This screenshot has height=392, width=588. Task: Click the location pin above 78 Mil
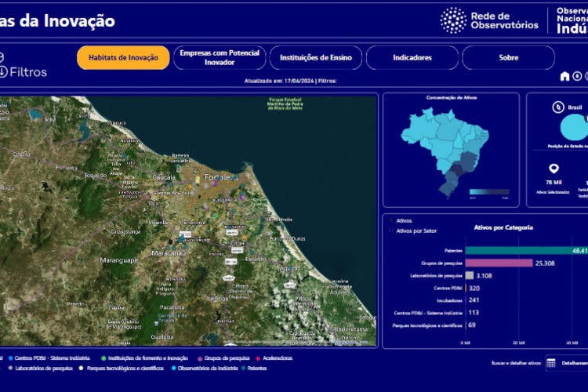(x=554, y=169)
